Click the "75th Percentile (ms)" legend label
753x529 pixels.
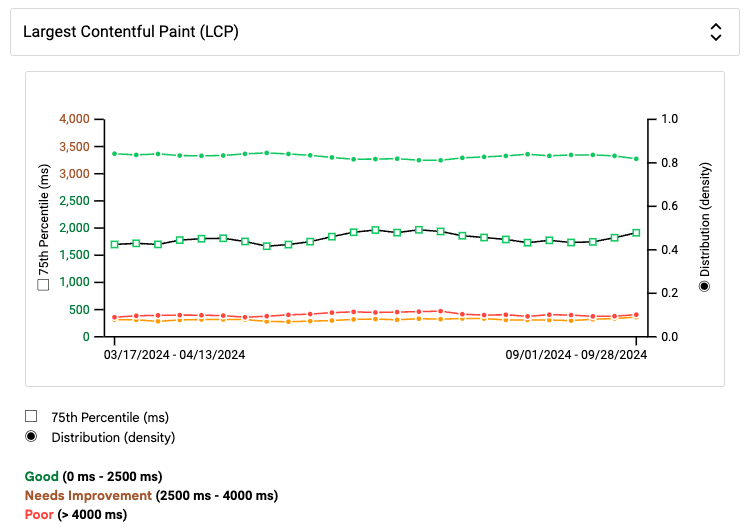point(110,417)
